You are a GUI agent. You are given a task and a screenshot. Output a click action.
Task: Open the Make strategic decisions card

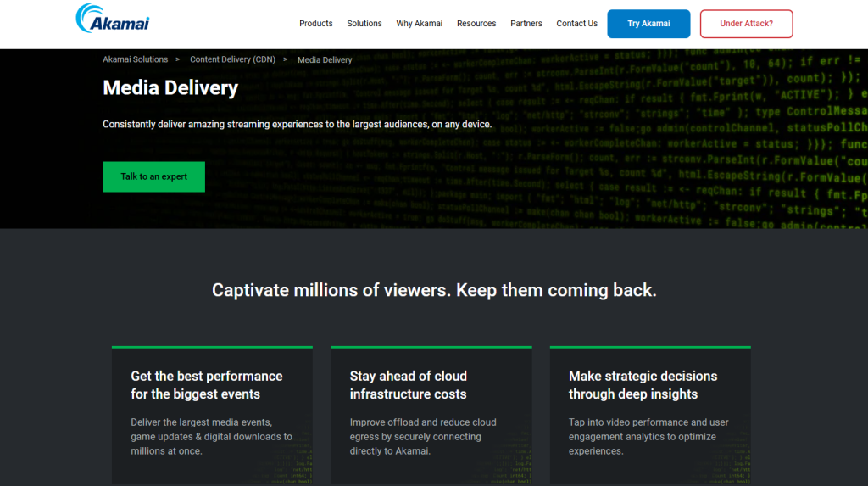point(650,416)
